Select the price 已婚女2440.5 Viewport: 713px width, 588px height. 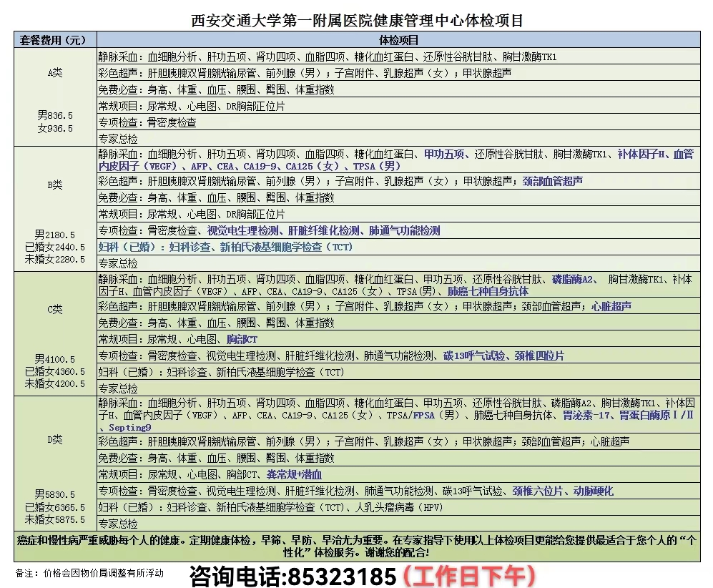(x=55, y=247)
